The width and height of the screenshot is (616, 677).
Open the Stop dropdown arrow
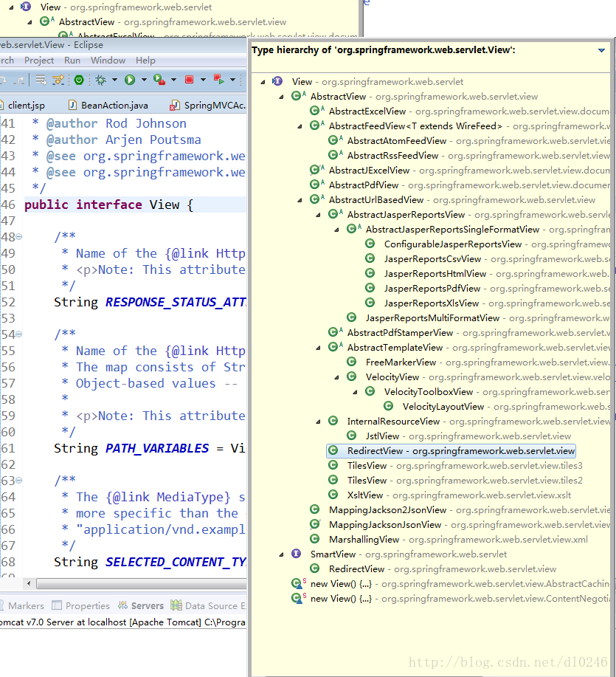click(203, 80)
